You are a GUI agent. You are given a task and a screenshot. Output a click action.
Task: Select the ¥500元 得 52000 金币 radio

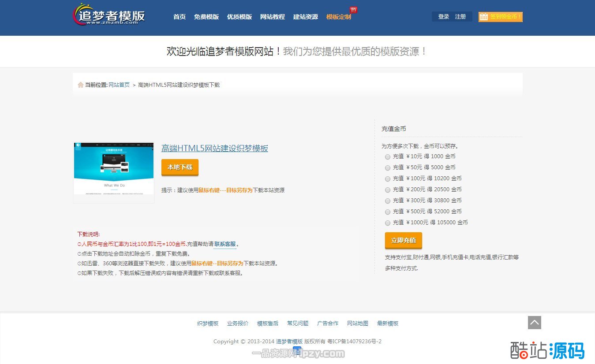[x=388, y=212]
